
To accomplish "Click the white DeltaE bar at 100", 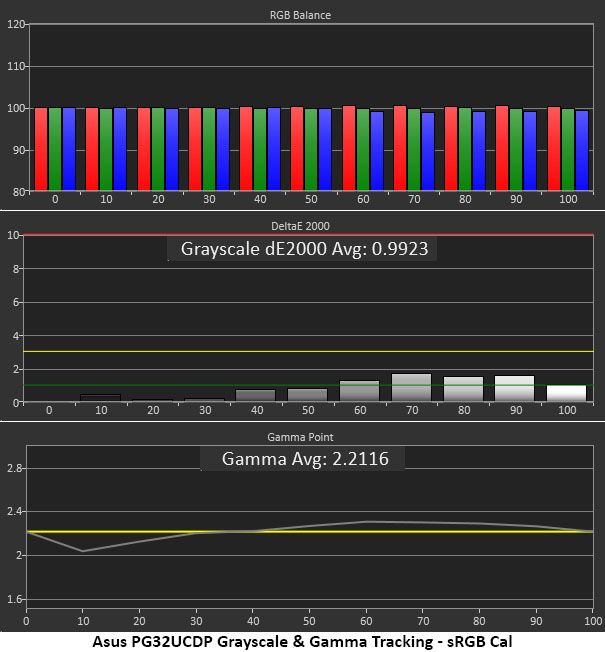I will pos(566,393).
